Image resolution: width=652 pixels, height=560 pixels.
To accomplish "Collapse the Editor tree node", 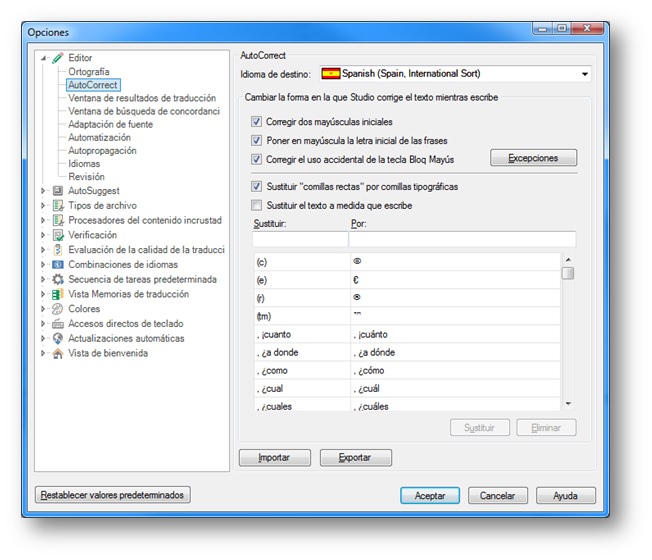I will tap(43, 58).
